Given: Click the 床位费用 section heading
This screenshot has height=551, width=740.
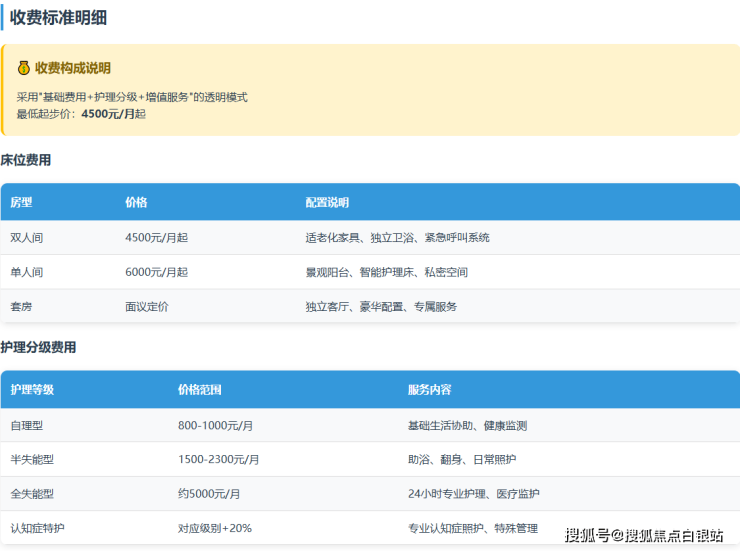Looking at the screenshot, I should pos(26,160).
